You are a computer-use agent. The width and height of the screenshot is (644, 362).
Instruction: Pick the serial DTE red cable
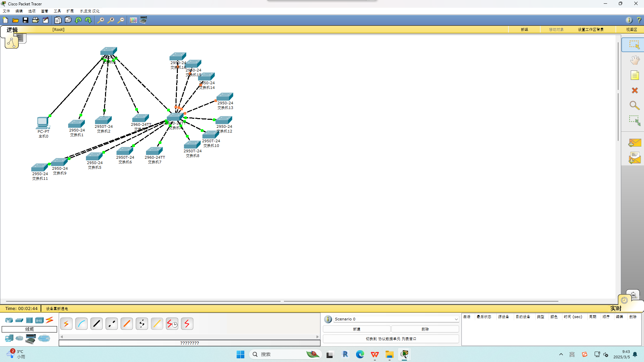(187, 324)
